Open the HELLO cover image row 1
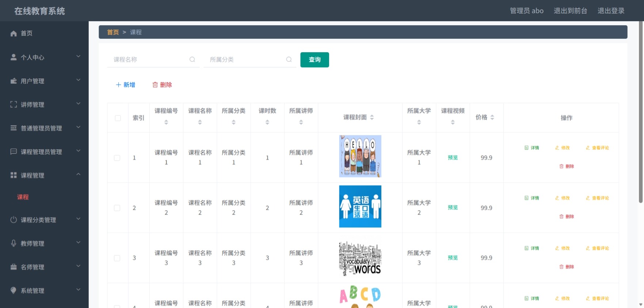The width and height of the screenshot is (644, 308). (x=360, y=156)
